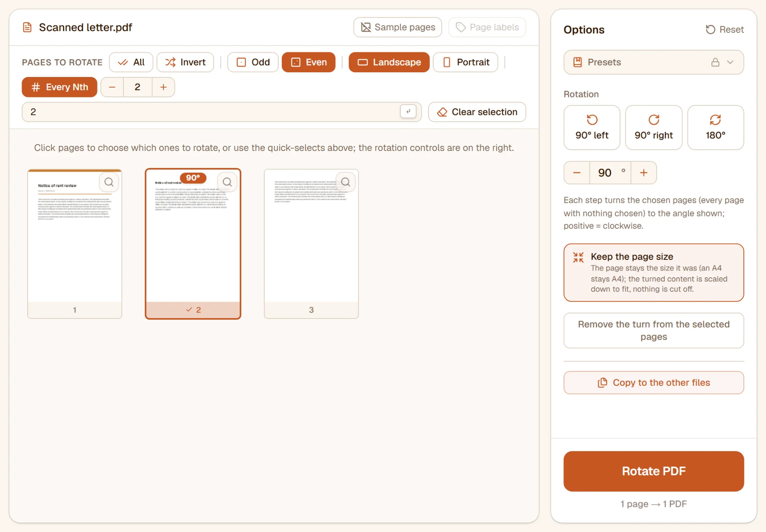The height and width of the screenshot is (532, 766).
Task: Select All pages to rotate
Action: [131, 62]
